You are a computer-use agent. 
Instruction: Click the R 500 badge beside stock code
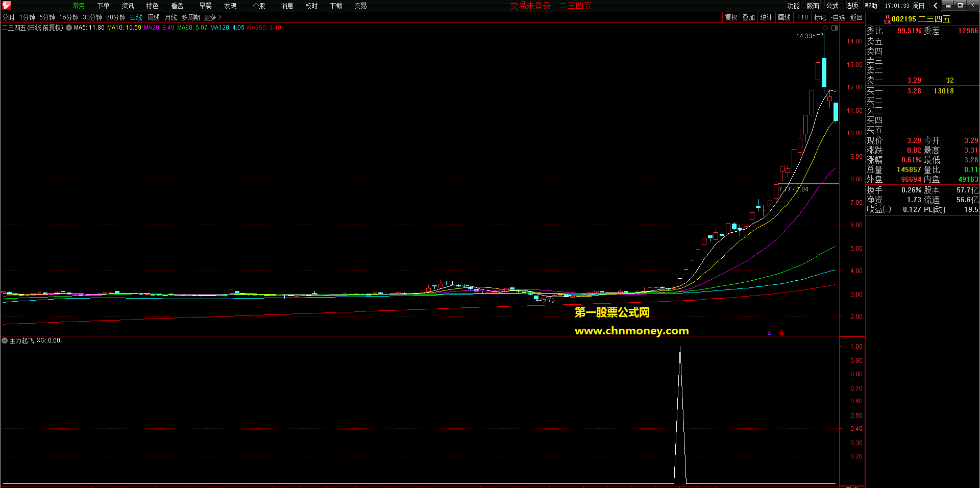[887, 19]
